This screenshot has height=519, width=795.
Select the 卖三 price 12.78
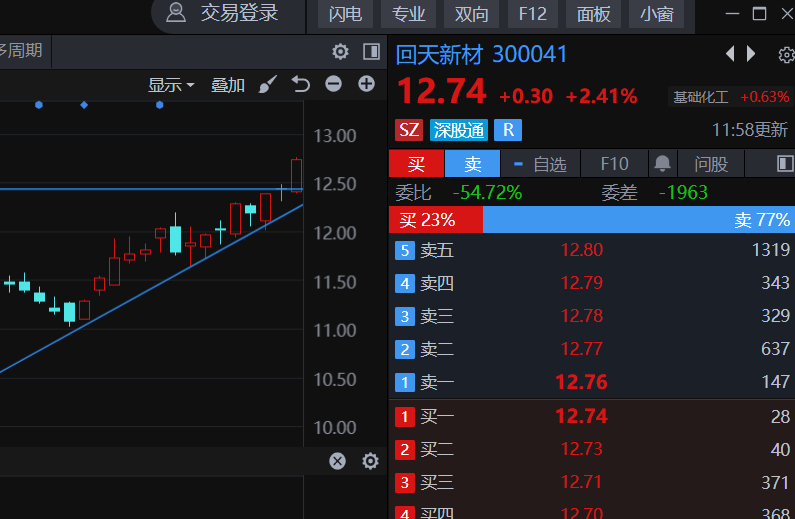(582, 316)
